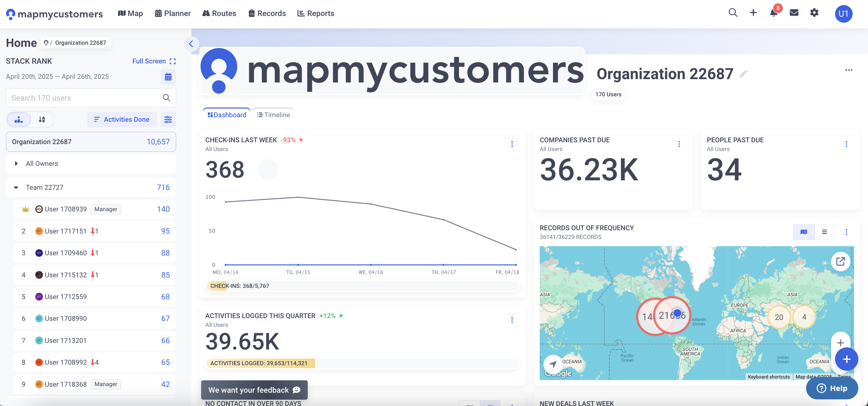Open organization header three-dot menu
Image resolution: width=868 pixels, height=406 pixels.
(x=849, y=70)
